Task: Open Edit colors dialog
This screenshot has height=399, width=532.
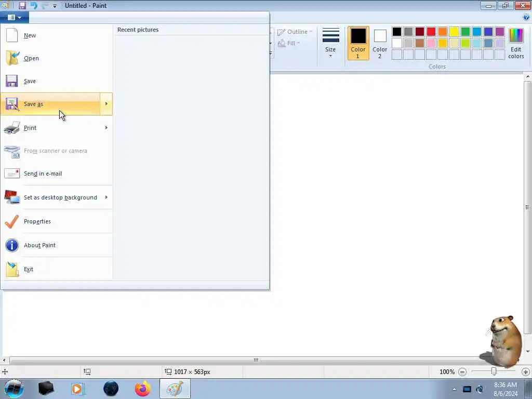Action: [516, 44]
